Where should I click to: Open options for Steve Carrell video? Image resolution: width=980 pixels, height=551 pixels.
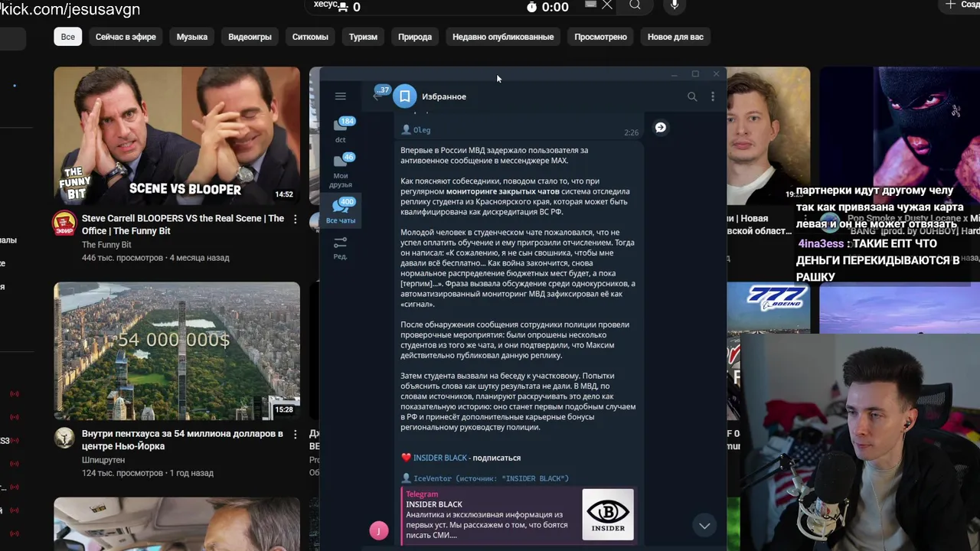[x=295, y=220]
